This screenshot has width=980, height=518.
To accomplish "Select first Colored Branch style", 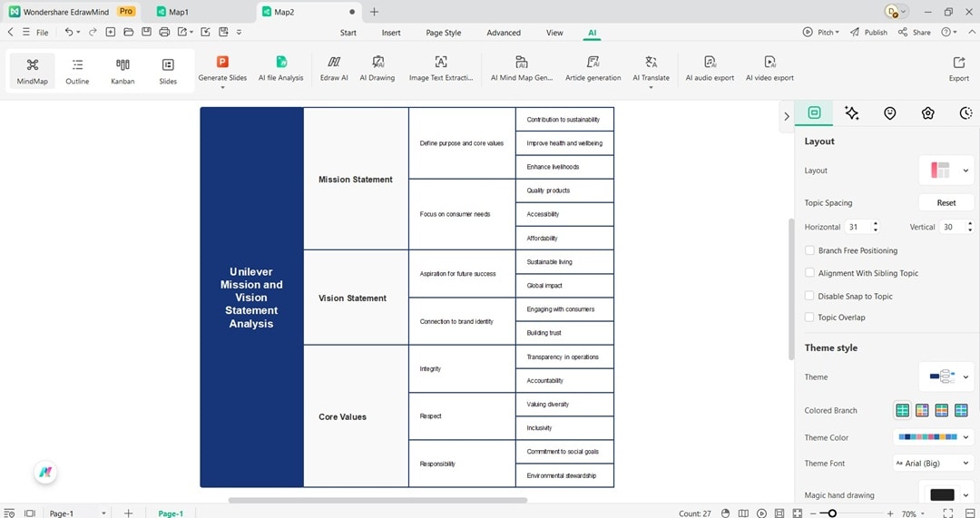I will click(x=902, y=410).
